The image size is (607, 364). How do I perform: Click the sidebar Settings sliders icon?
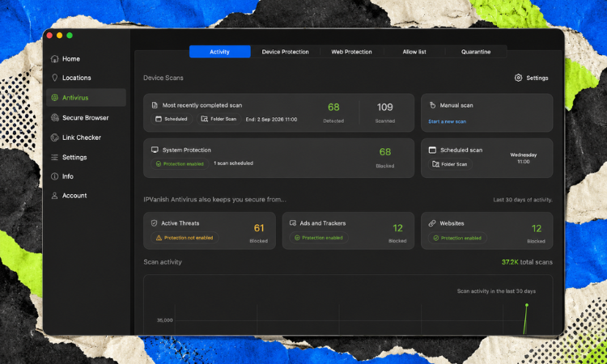(x=54, y=157)
